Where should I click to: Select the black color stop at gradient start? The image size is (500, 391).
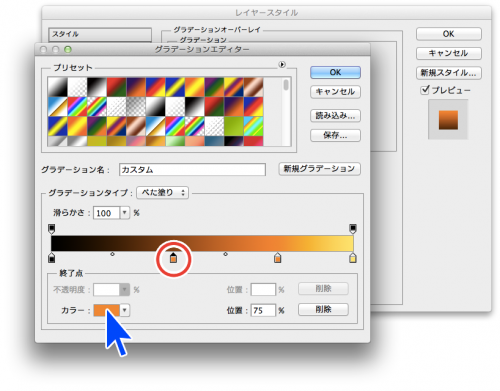coord(52,258)
